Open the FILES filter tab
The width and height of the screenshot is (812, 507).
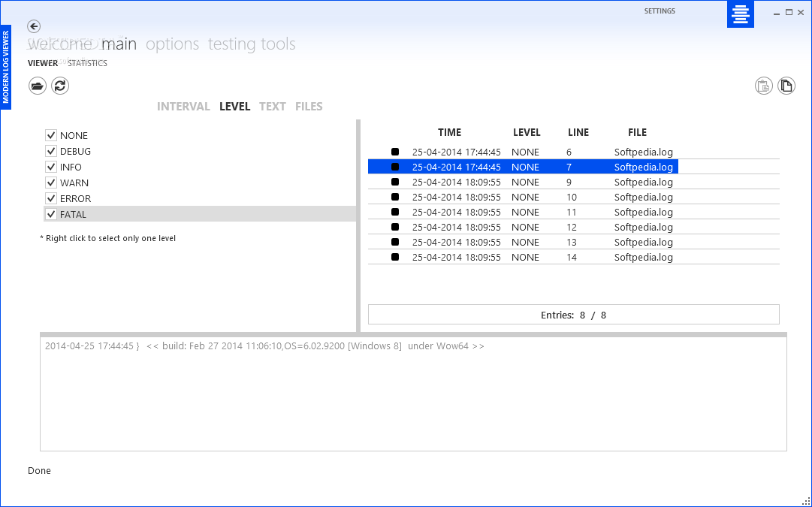point(309,106)
